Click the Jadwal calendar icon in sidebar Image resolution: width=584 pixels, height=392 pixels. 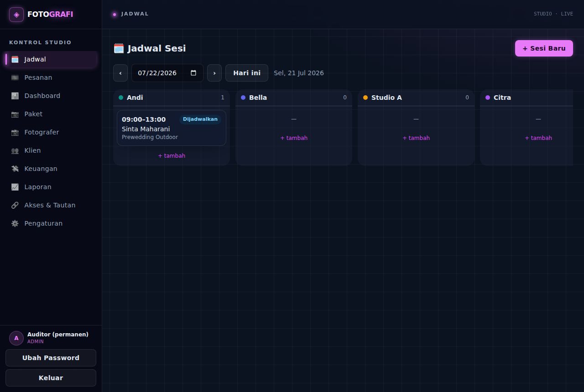click(15, 59)
